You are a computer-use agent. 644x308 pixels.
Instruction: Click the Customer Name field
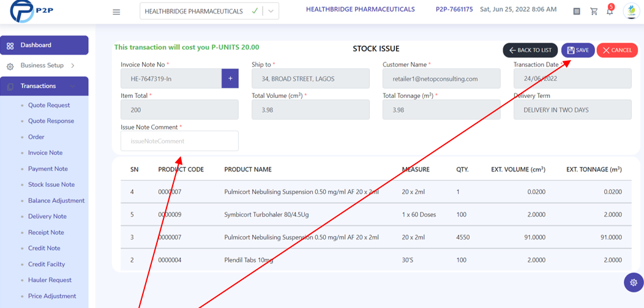pyautogui.click(x=441, y=78)
